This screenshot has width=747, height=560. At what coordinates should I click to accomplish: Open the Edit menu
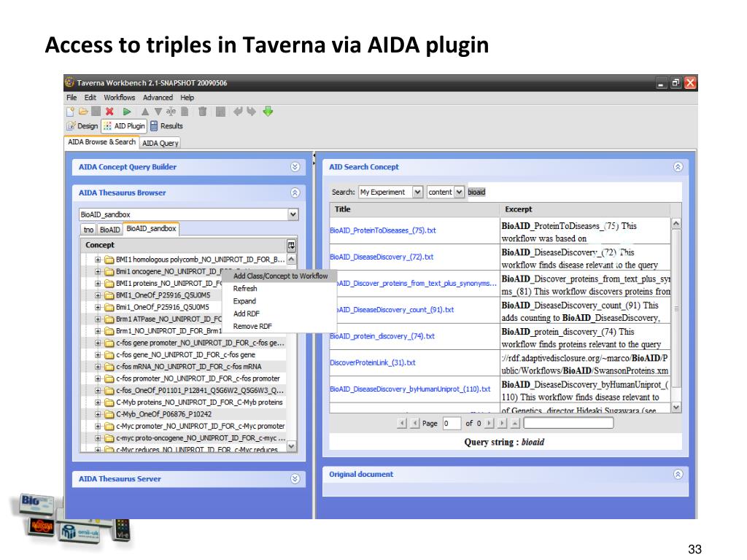click(x=90, y=98)
